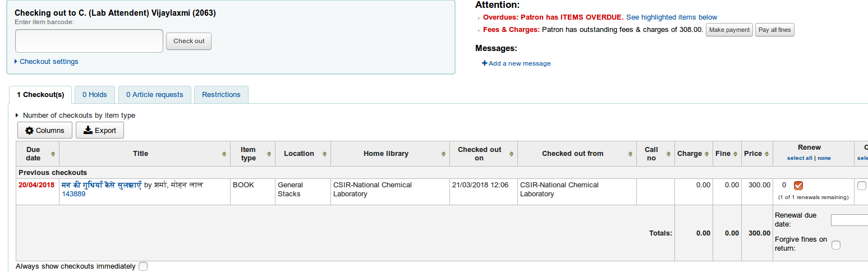Image resolution: width=868 pixels, height=272 pixels.
Task: Sort by Title column sort arrows
Action: [224, 154]
